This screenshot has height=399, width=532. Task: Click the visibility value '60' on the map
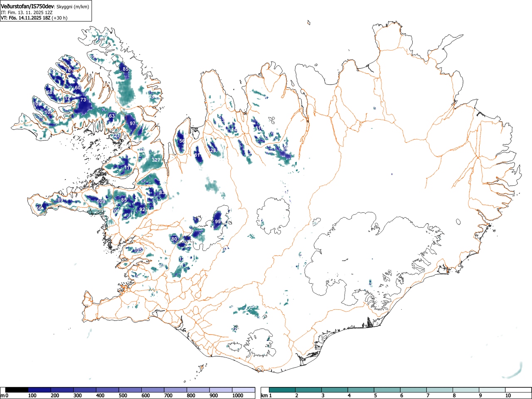78,88
